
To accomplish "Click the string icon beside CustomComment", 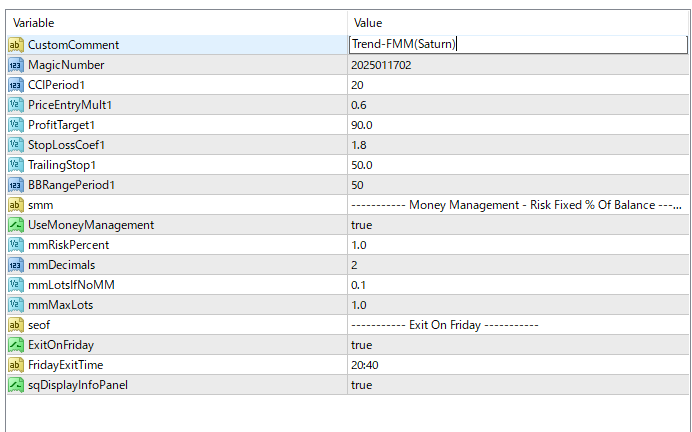I will pyautogui.click(x=16, y=45).
